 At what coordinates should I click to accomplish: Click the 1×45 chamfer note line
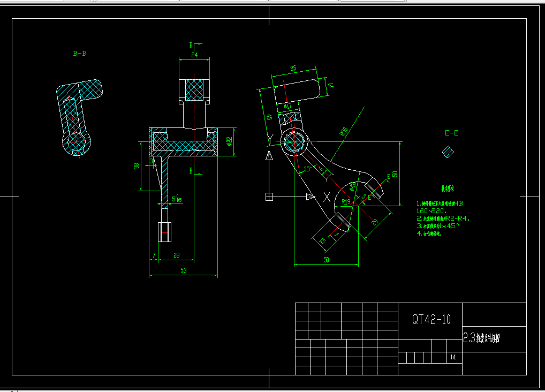[x=438, y=226]
